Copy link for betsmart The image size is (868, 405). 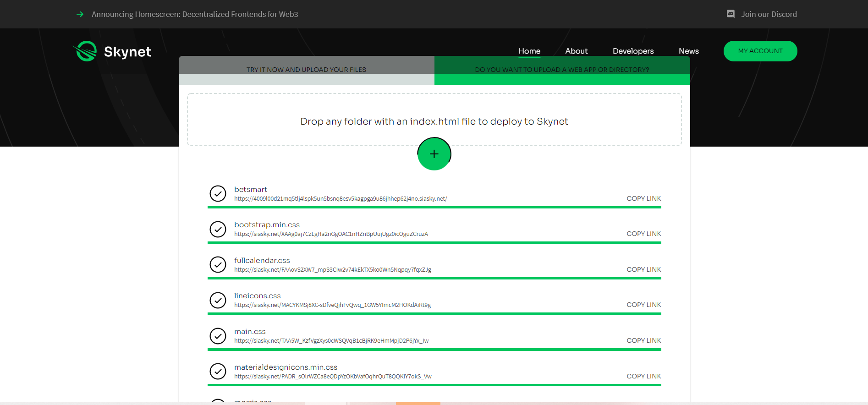tap(643, 198)
